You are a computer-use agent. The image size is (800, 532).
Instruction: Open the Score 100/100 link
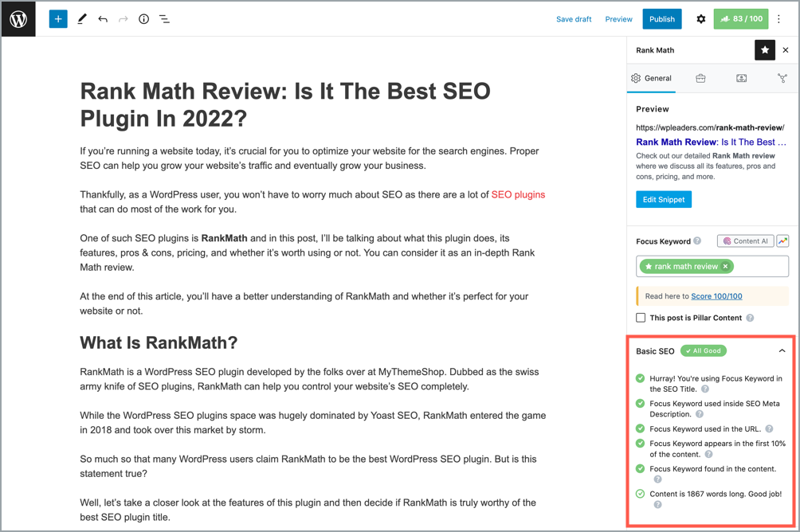click(716, 296)
